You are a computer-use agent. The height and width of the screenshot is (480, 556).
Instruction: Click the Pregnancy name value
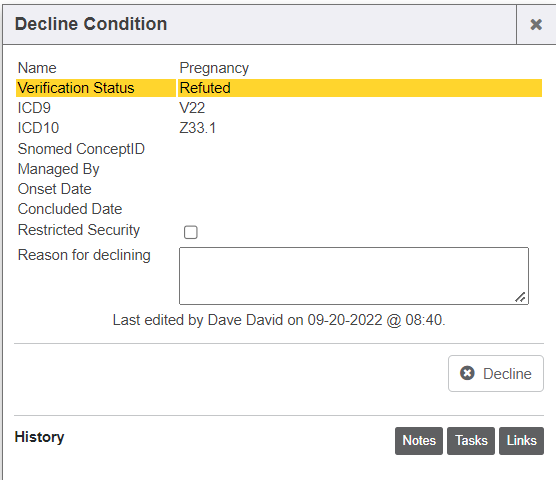click(x=214, y=68)
